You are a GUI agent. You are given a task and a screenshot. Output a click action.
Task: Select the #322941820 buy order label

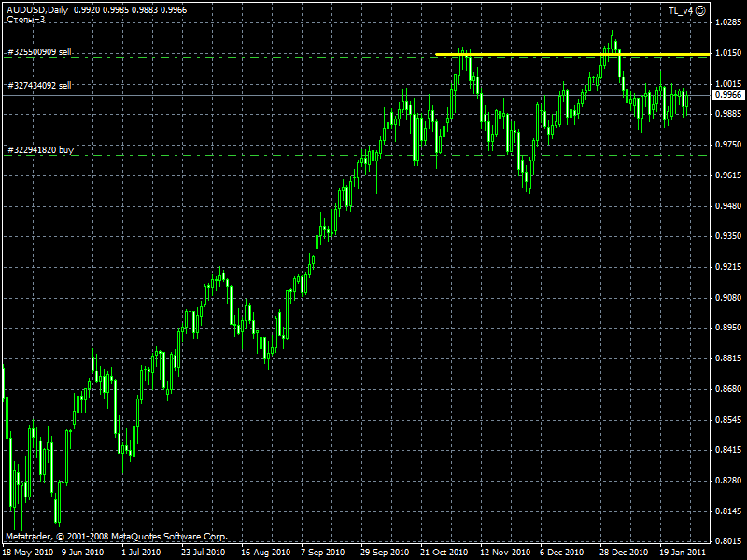pyautogui.click(x=39, y=149)
